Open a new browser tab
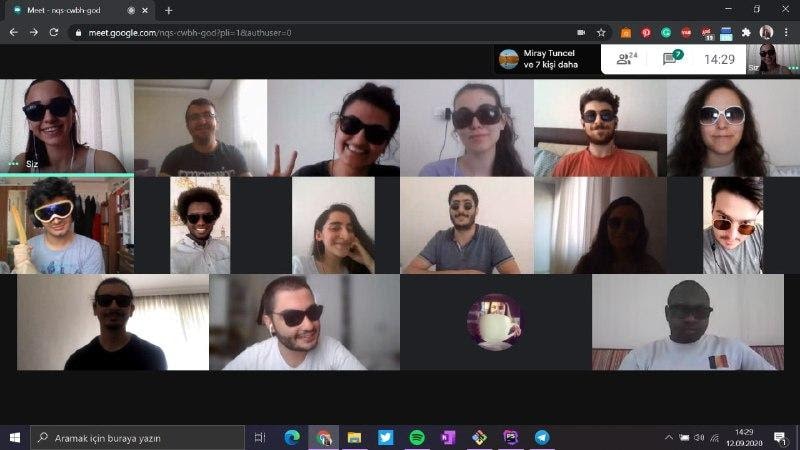Image resolution: width=800 pixels, height=450 pixels. tap(168, 10)
